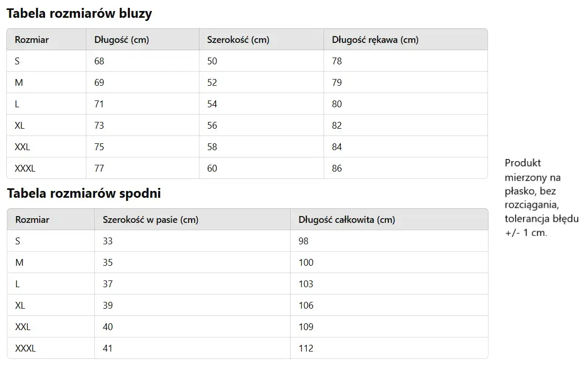Click the total length value 112
Screen dimensions: 588x373
[x=306, y=348]
